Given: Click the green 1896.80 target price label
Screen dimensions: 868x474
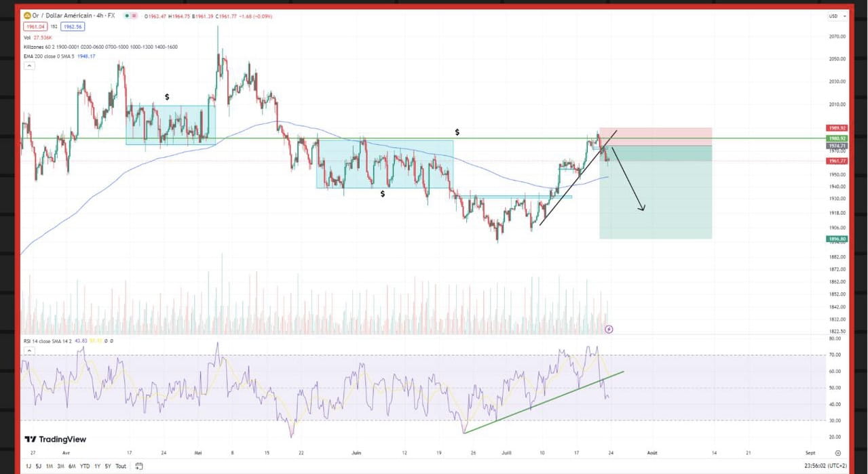Looking at the screenshot, I should point(836,239).
